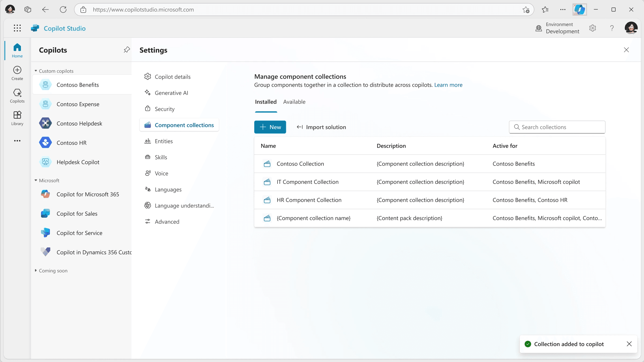Click the Contoso Helpdesk copilot icon
The width and height of the screenshot is (644, 362).
(45, 123)
